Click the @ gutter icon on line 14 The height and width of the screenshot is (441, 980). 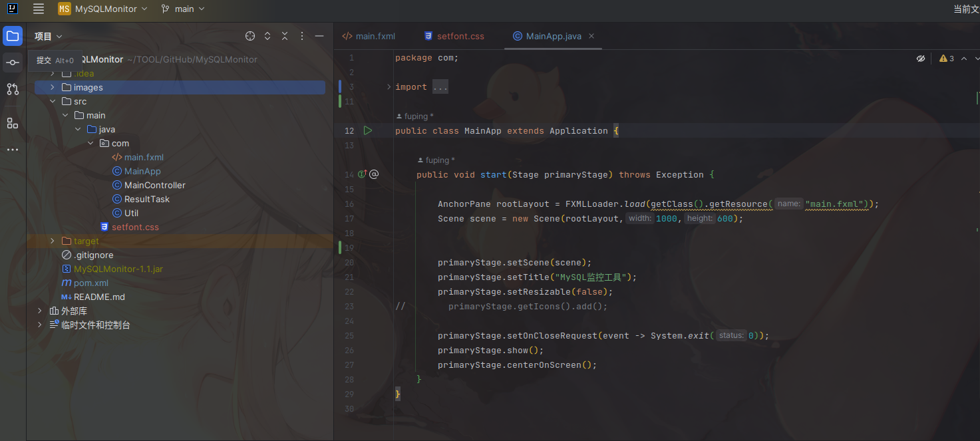(374, 174)
